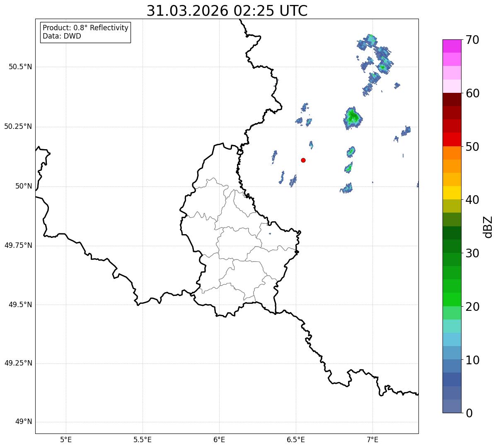
Task: Select the magenta 70 dBZ colorbar swatch
Action: click(452, 46)
